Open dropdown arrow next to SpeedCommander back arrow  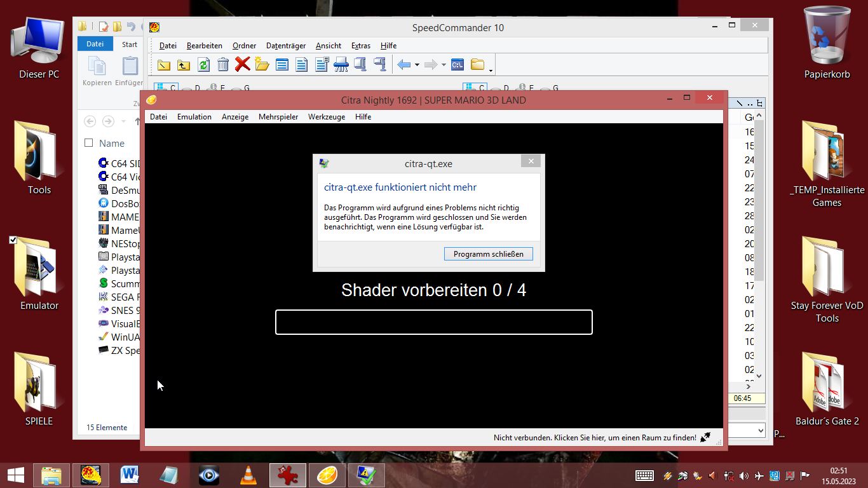pyautogui.click(x=417, y=65)
